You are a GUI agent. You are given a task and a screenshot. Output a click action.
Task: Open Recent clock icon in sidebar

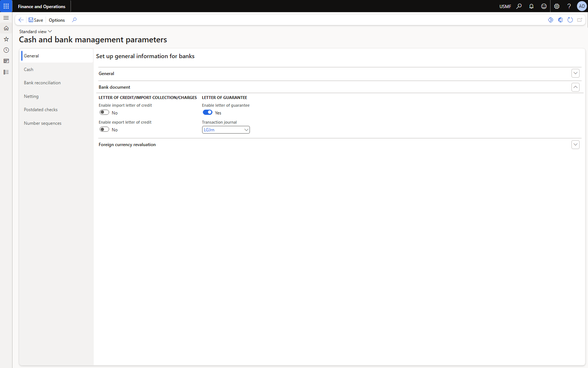pyautogui.click(x=6, y=50)
